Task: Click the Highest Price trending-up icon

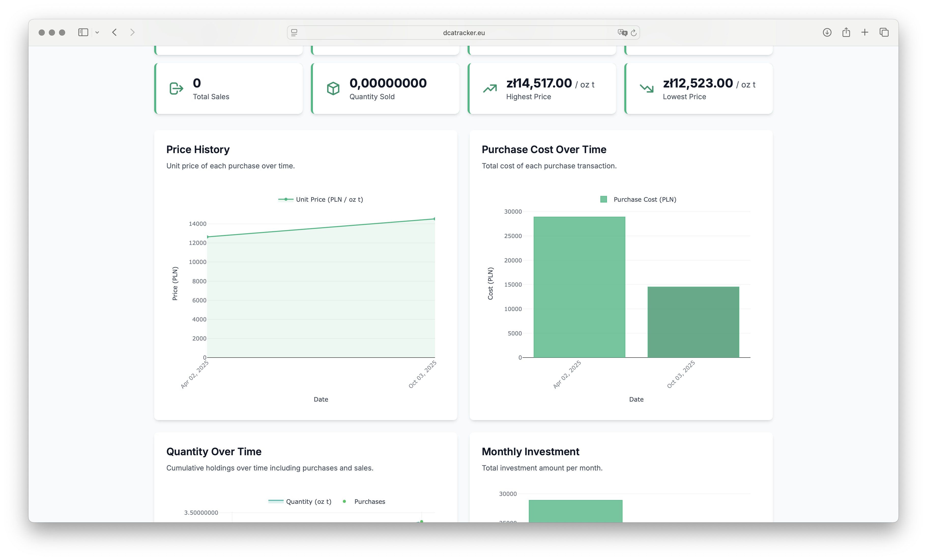Action: click(490, 89)
